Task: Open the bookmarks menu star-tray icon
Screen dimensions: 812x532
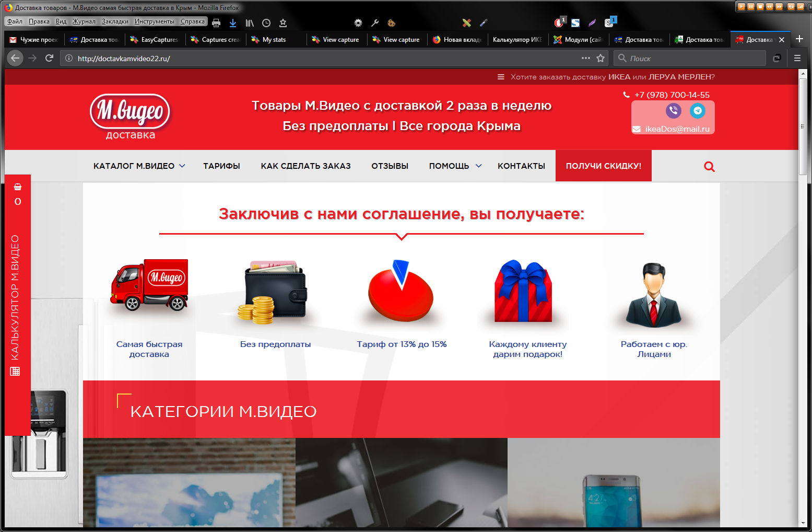Action: pos(283,23)
